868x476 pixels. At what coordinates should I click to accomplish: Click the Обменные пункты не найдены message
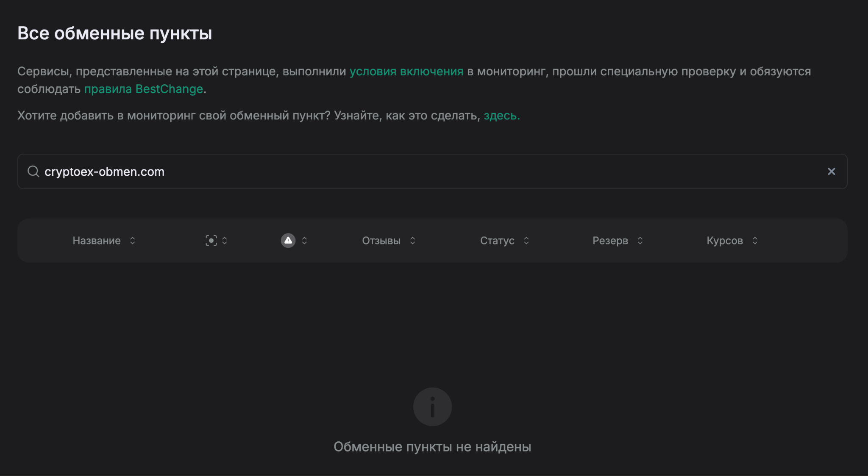(x=432, y=447)
